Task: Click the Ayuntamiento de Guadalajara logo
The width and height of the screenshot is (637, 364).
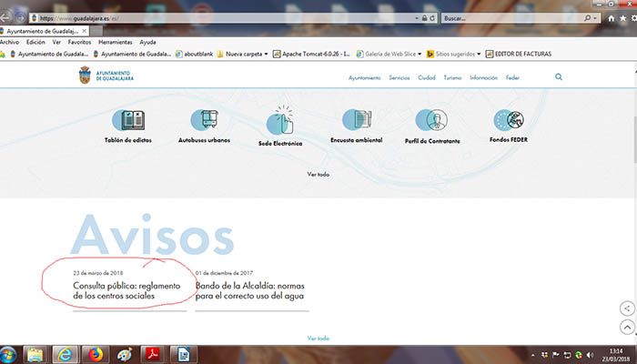Action: pyautogui.click(x=106, y=76)
